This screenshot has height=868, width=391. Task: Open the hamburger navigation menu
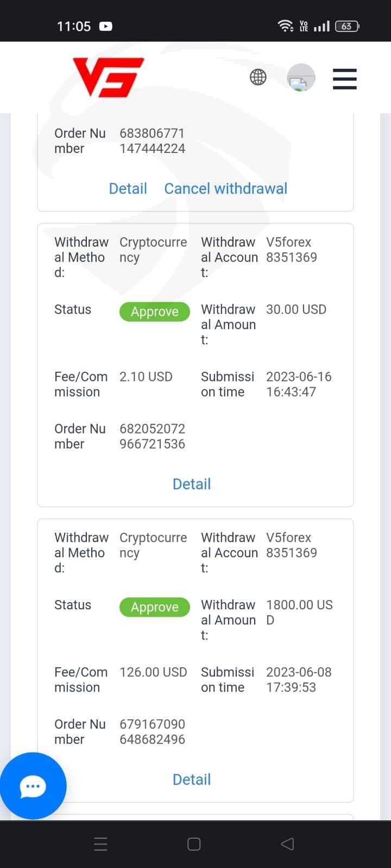345,79
